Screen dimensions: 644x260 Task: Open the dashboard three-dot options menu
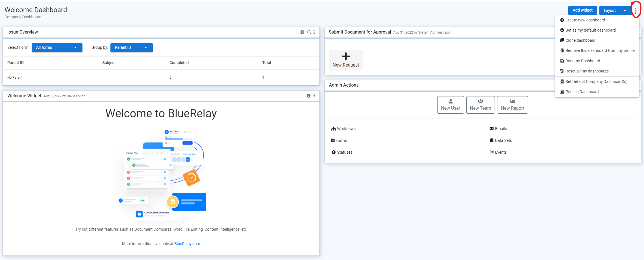click(636, 10)
